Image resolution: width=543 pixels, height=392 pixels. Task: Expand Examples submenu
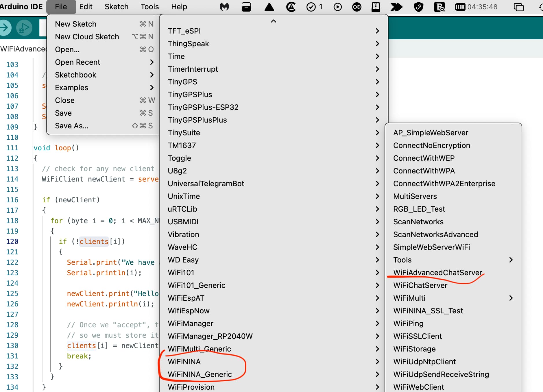103,88
